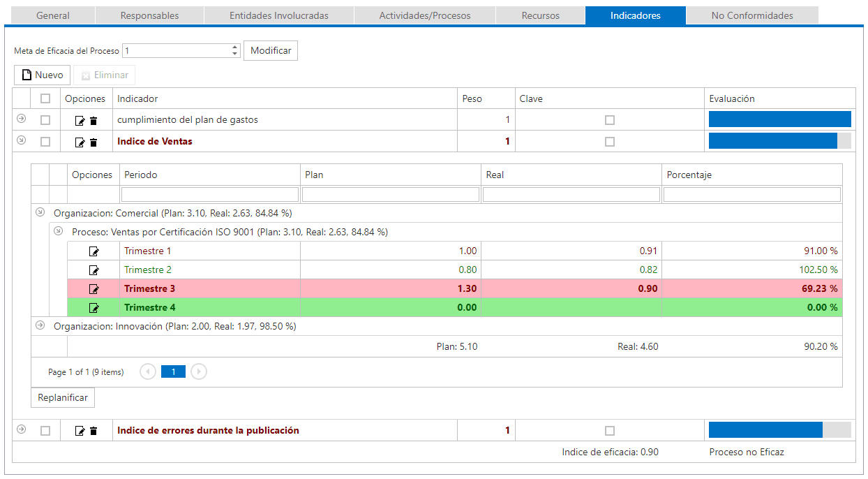Edit the Trimestre 2 period row
Image resolution: width=868 pixels, height=479 pixels.
94,270
